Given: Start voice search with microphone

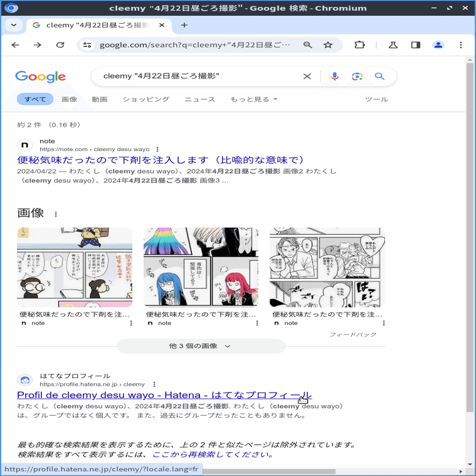Looking at the screenshot, I should (x=334, y=76).
